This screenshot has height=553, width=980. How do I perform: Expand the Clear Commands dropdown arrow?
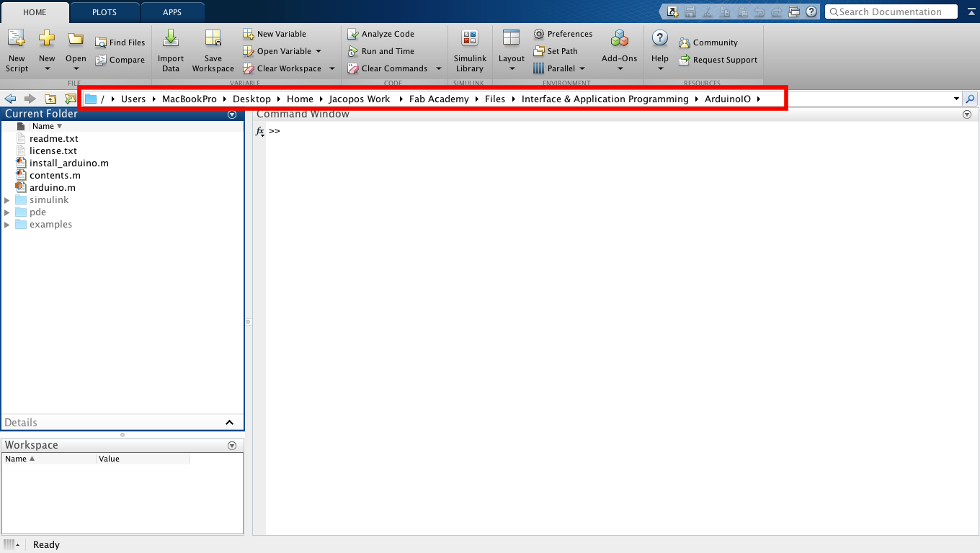[x=438, y=68]
